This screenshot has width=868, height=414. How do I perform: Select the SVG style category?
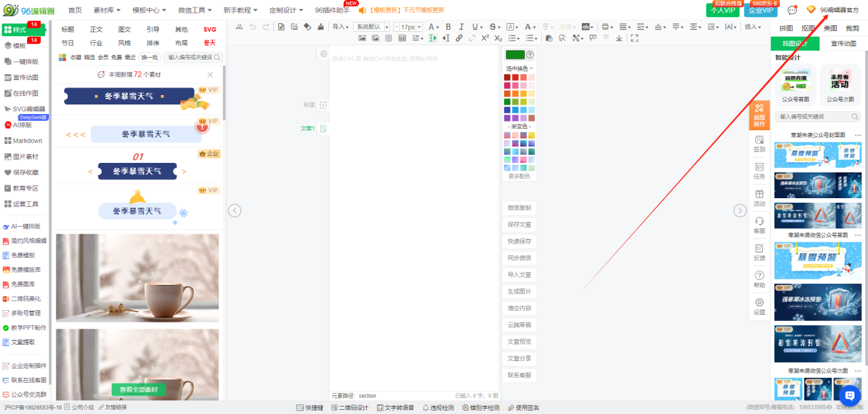click(210, 29)
